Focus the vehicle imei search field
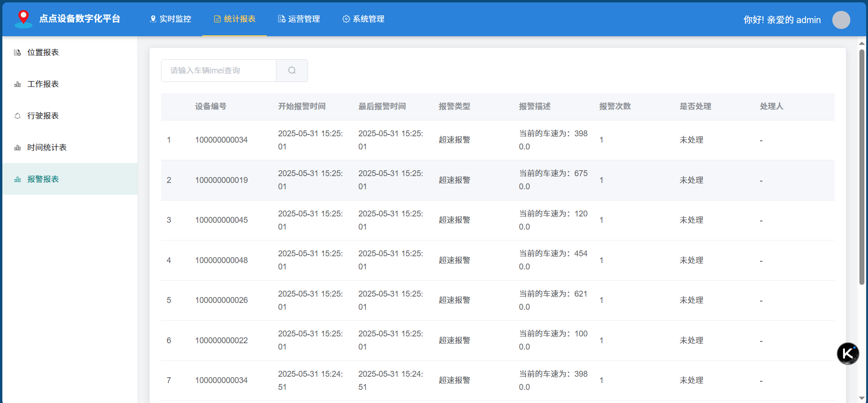 pos(218,71)
